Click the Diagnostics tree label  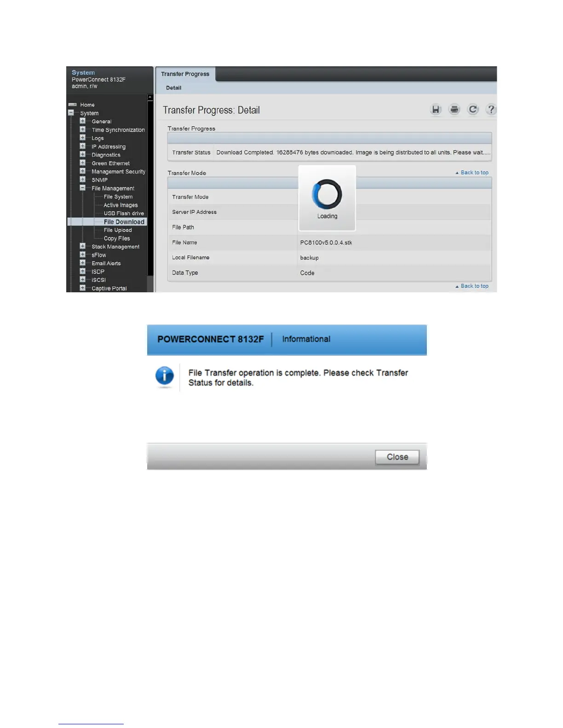tap(106, 155)
